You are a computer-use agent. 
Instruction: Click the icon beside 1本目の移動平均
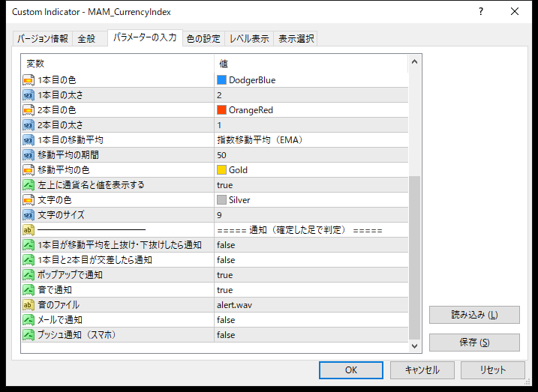tap(29, 140)
